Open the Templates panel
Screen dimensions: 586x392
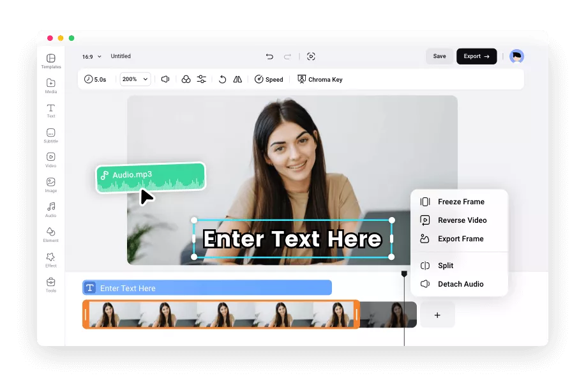[x=51, y=61]
